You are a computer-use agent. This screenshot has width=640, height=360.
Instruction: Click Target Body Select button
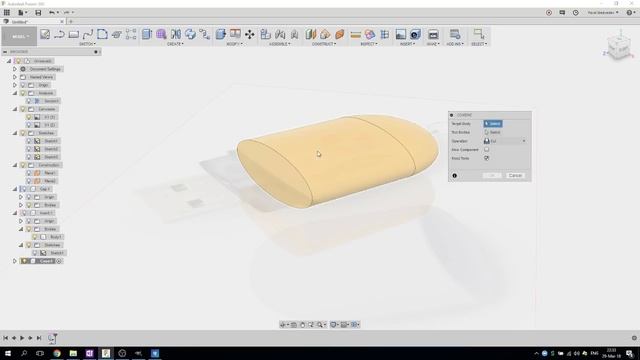(x=493, y=124)
